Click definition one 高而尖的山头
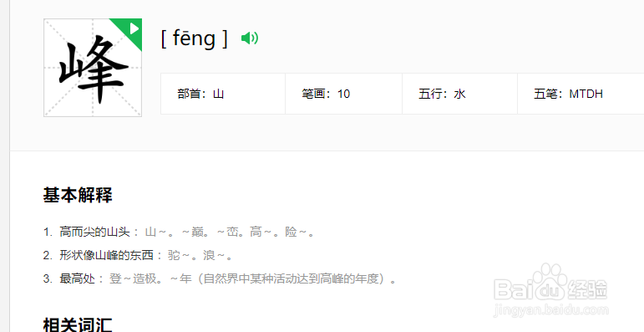Image resolution: width=644 pixels, height=332 pixels. click(x=94, y=232)
